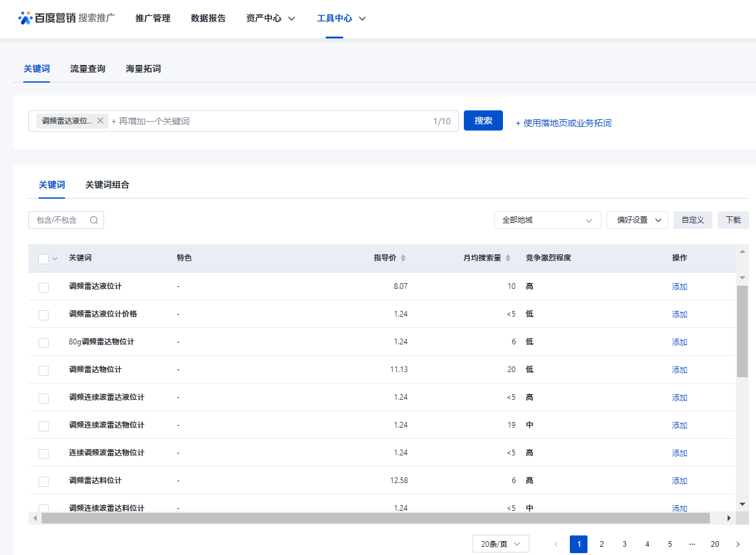The width and height of the screenshot is (756, 555).
Task: Click the horizontal scrollbar track thumb
Action: (x=375, y=518)
